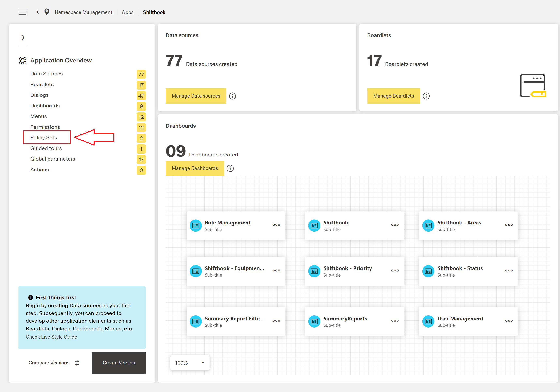The width and height of the screenshot is (560, 392).
Task: Click the info icon beside Manage Data sources
Action: tap(232, 96)
